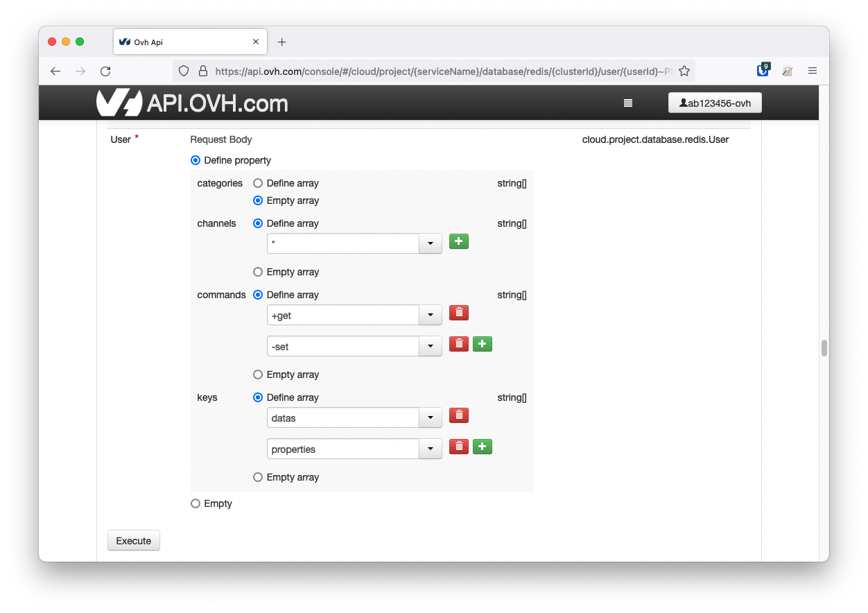Delete the "+get" command entry
Viewport: 868px width, 613px height.
click(458, 313)
